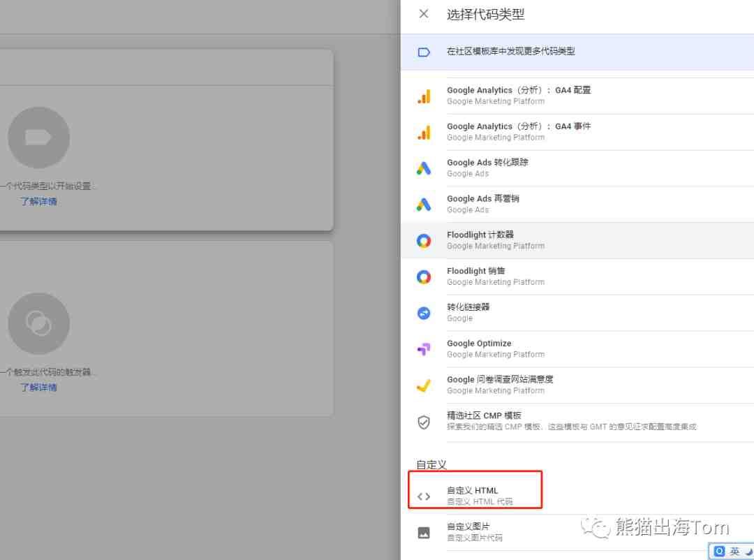Click 了解详情 link under trigger card

[x=39, y=388]
